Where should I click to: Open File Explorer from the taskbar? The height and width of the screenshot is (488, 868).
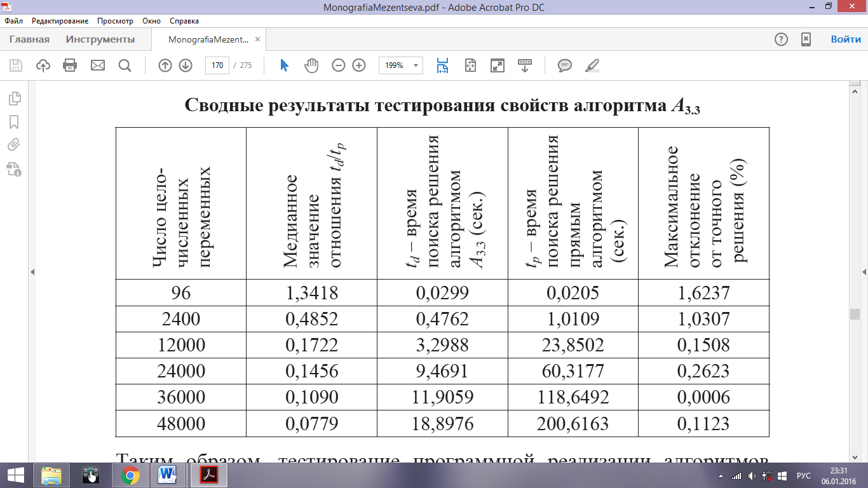click(52, 475)
